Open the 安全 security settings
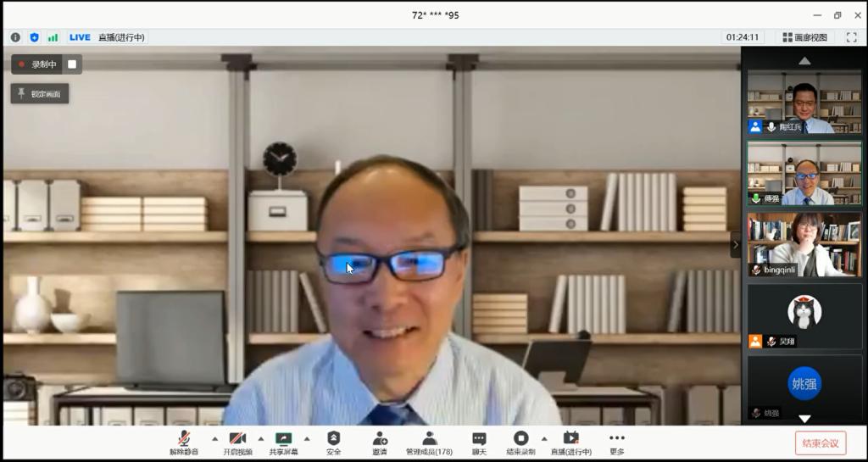Viewport: 868px width, 462px height. tap(334, 443)
